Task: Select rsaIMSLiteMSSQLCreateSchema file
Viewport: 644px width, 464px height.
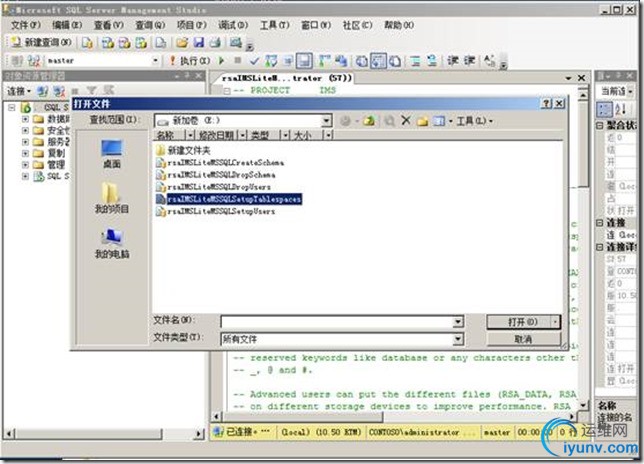Action: [x=220, y=163]
